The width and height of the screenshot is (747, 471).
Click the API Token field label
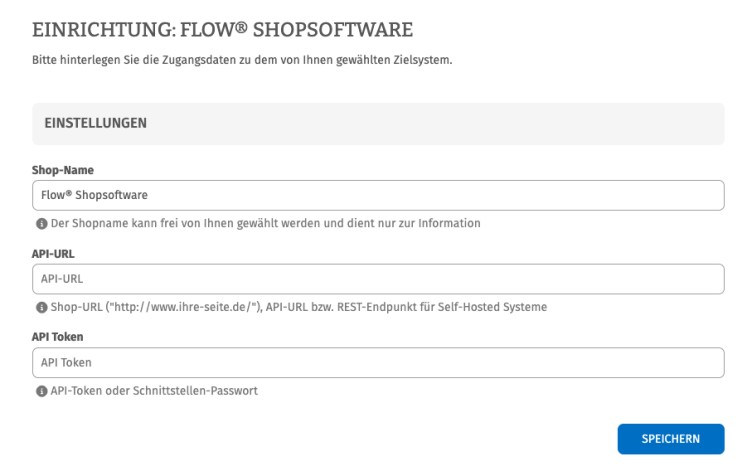[55, 338]
